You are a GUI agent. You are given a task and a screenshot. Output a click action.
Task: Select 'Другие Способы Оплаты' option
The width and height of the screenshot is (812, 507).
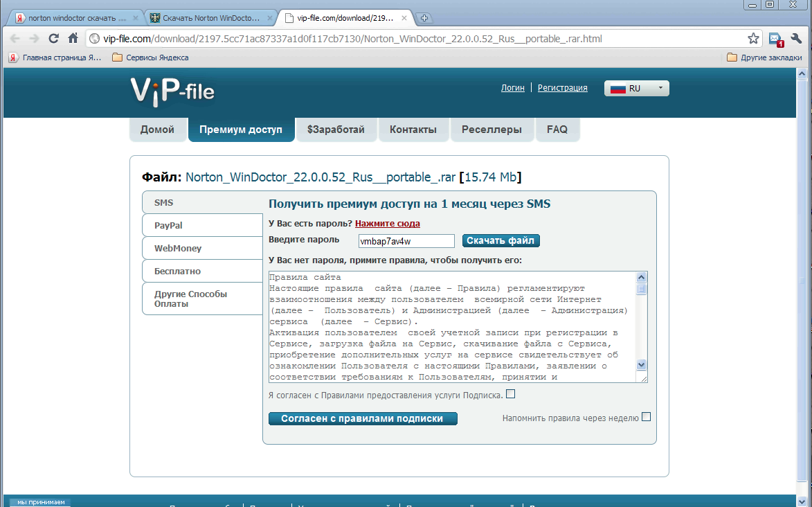pos(203,299)
